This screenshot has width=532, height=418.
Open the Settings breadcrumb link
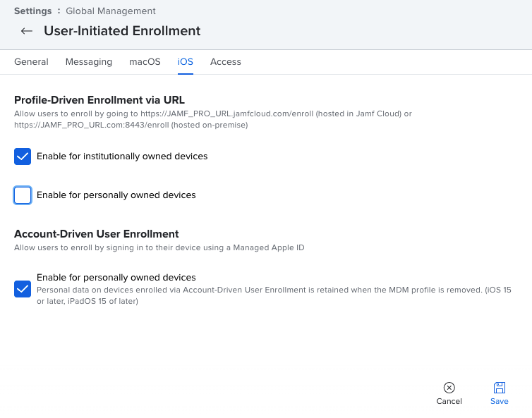tap(33, 11)
